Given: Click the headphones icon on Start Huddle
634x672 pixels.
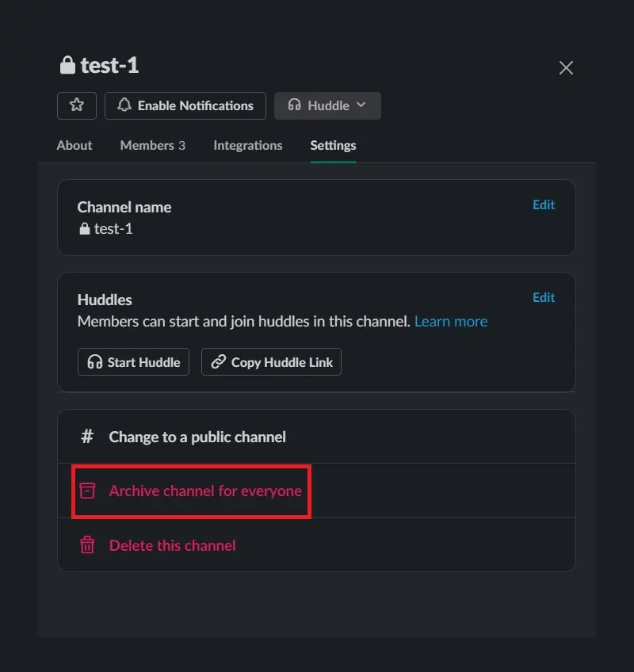Looking at the screenshot, I should click(95, 362).
